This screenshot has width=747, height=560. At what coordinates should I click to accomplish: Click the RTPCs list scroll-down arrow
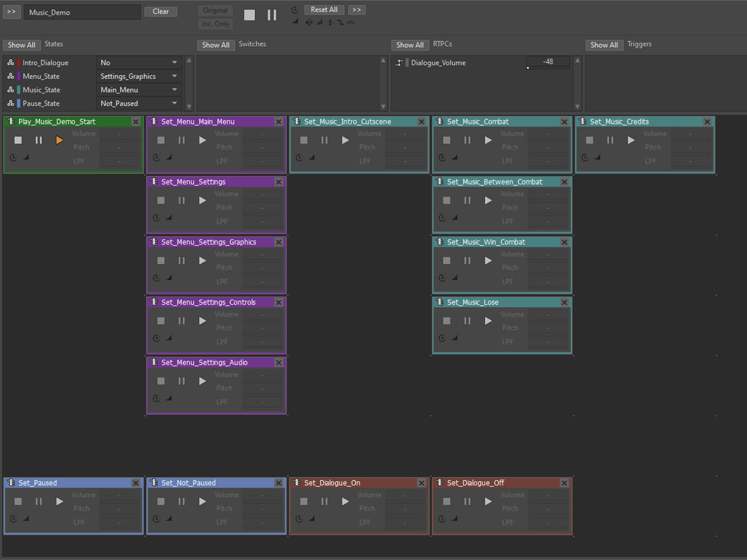[x=578, y=106]
